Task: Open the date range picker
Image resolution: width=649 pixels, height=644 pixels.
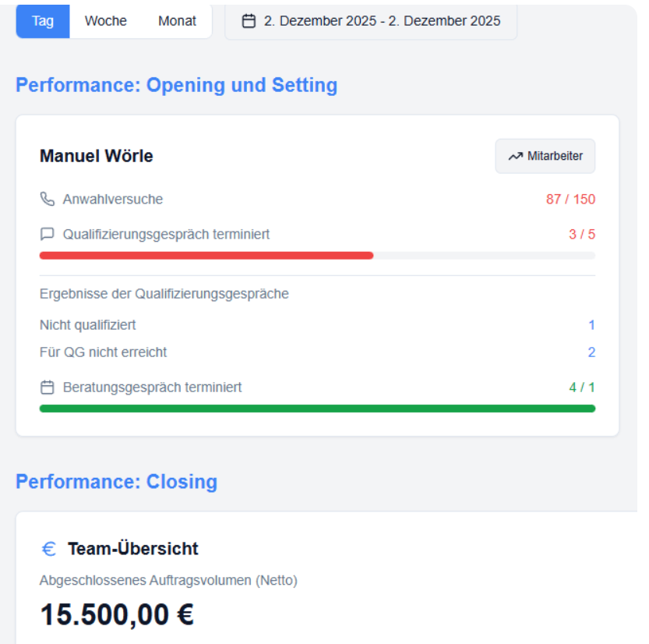Action: 371,21
